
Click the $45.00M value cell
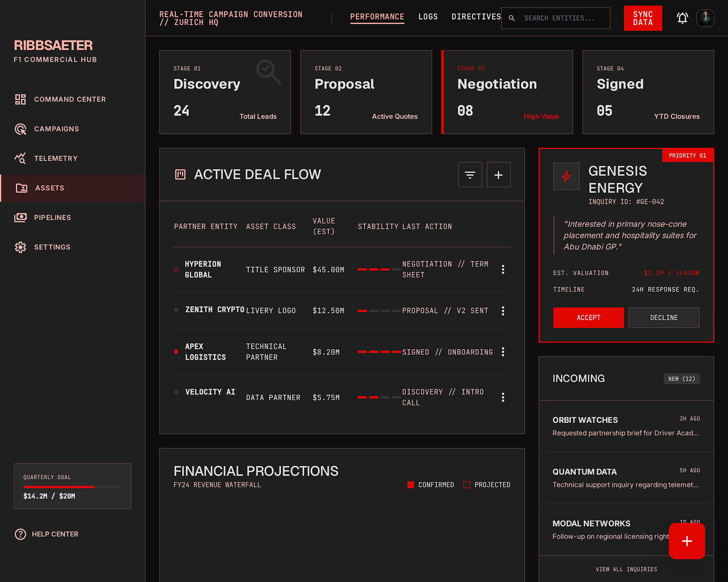click(x=328, y=270)
